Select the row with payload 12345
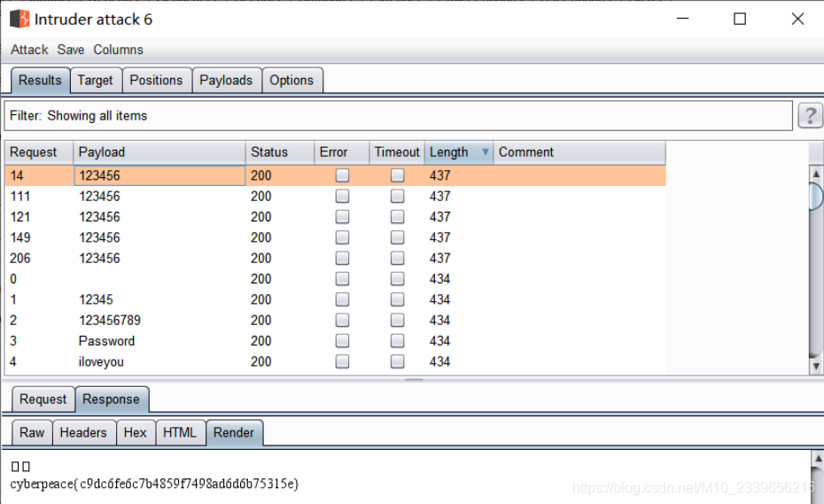 (335, 299)
